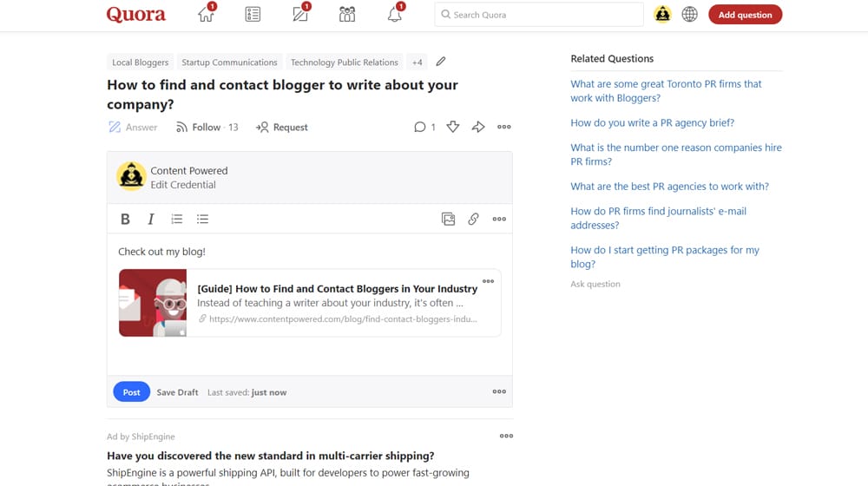Image resolution: width=868 pixels, height=486 pixels.
Task: Open the profile avatar in the header
Action: tap(662, 15)
